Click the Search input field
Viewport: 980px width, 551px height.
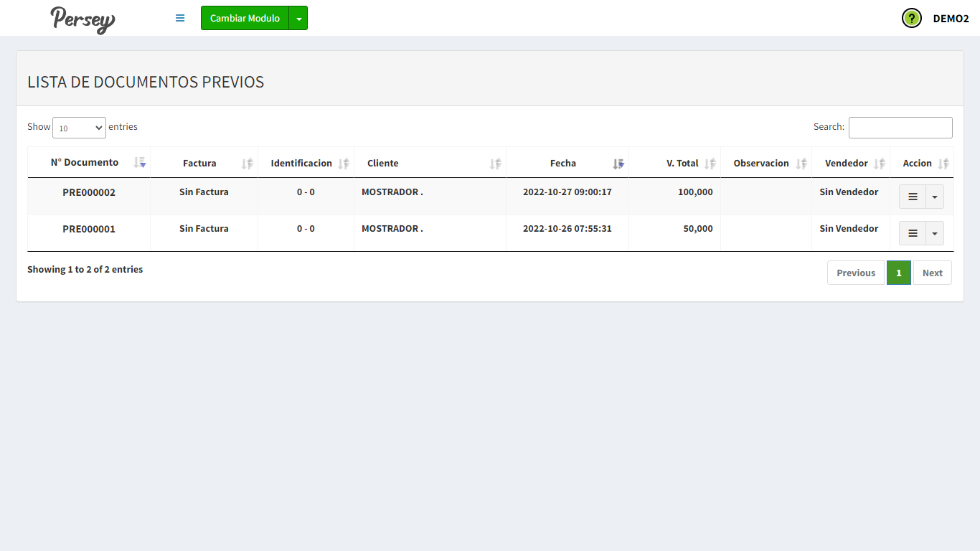900,128
